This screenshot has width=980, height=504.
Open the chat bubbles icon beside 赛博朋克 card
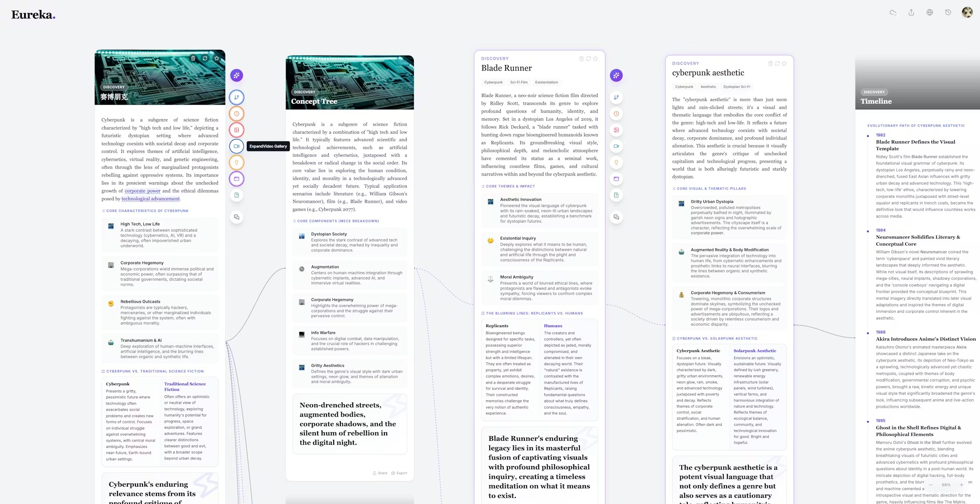pos(237,217)
